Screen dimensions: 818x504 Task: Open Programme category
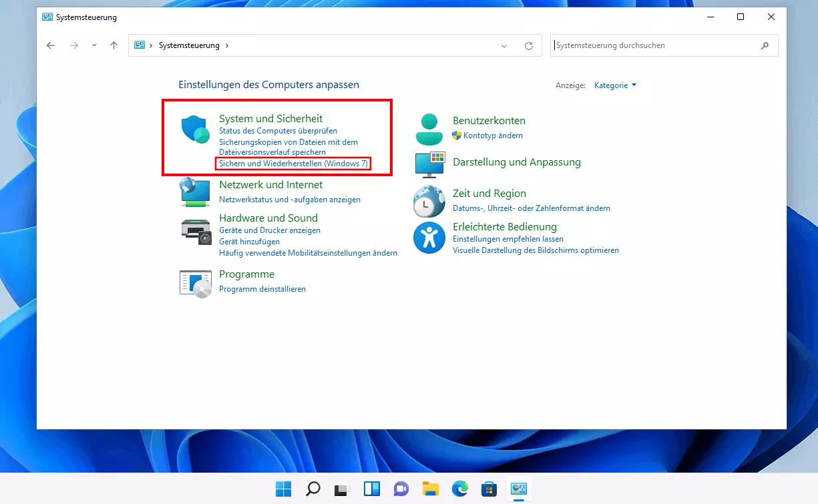(246, 274)
